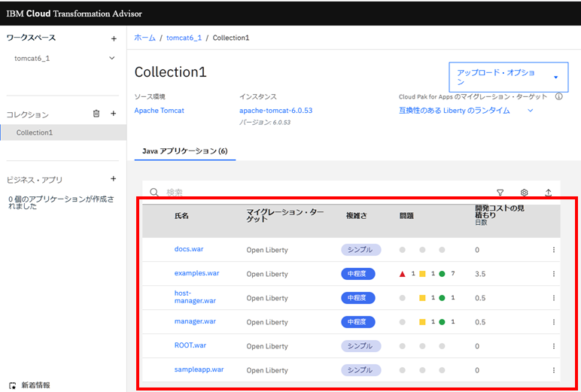Open overflow menu for host-manager.war row
Image resolution: width=581 pixels, height=392 pixels.
[x=554, y=298]
